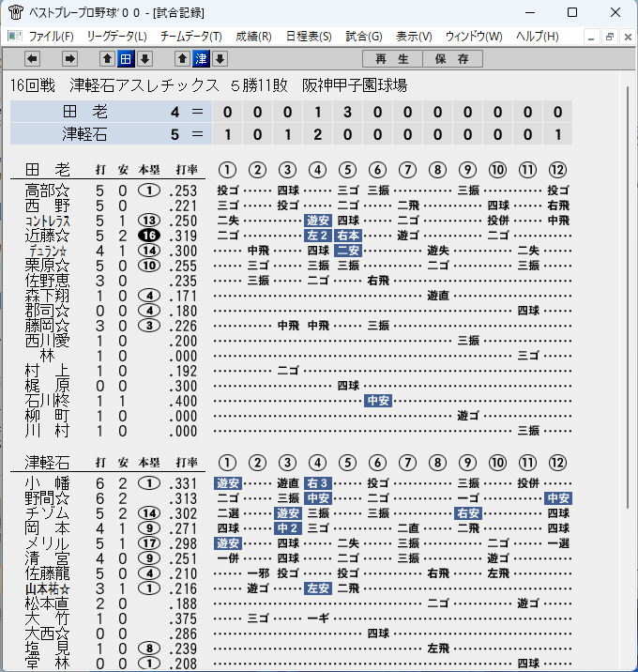Click the left arrow previous game icon
This screenshot has height=672, width=638.
pyautogui.click(x=32, y=59)
